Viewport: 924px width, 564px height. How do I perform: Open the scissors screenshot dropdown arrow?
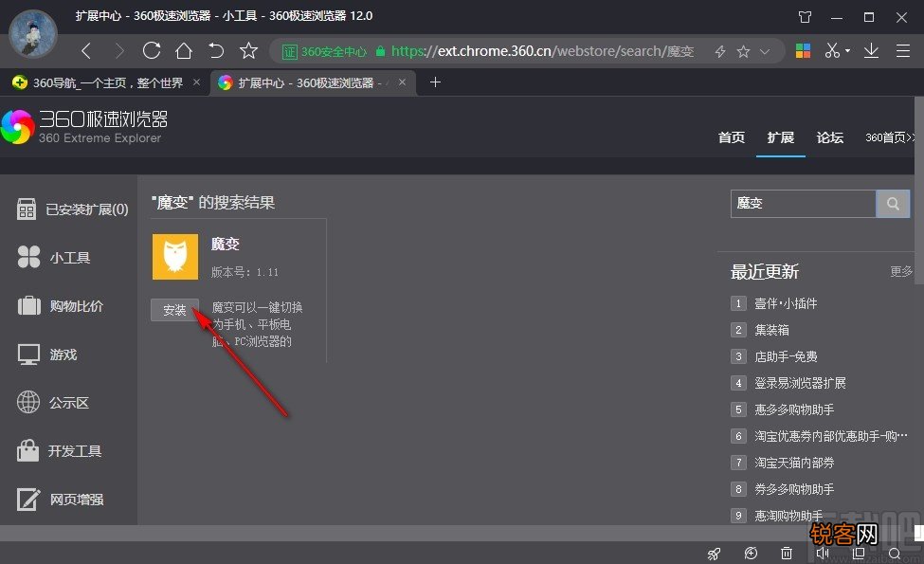[846, 48]
